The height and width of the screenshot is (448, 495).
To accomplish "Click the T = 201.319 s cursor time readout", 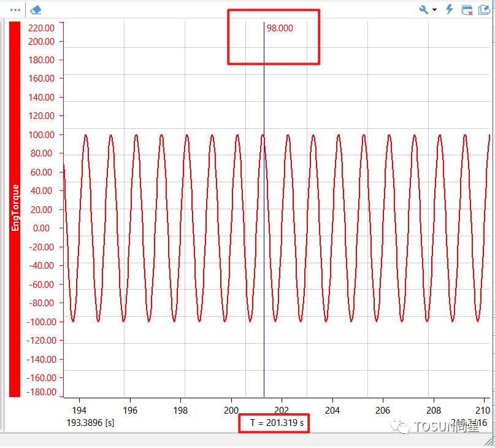I will 277,423.
